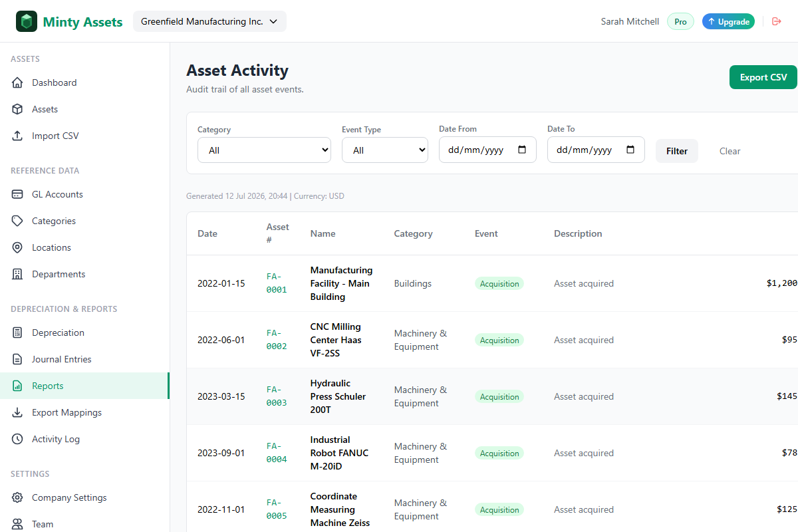798x532 pixels.
Task: Click the Minty Assets cube logo icon
Action: [x=27, y=21]
